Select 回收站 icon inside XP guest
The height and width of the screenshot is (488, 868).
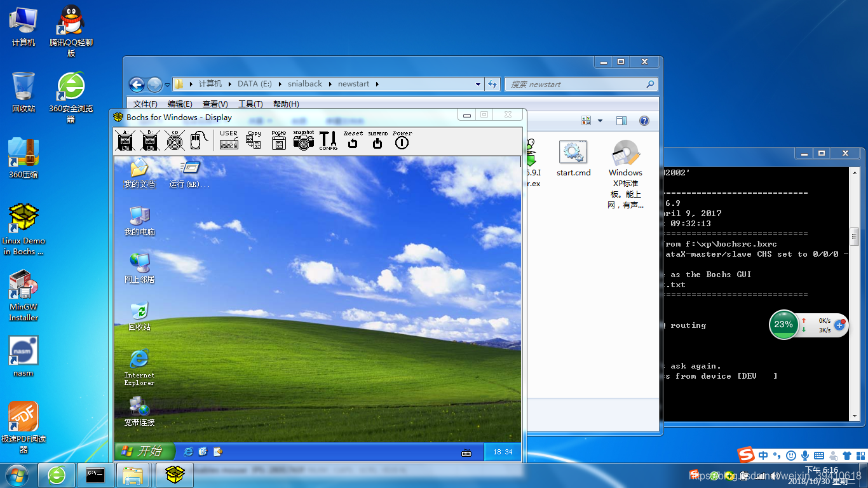[x=139, y=316]
